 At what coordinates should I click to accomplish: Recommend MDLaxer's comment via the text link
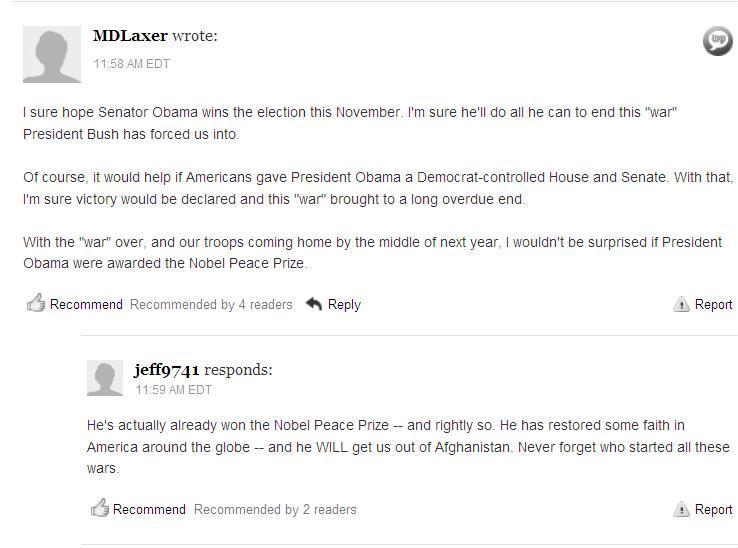point(86,304)
